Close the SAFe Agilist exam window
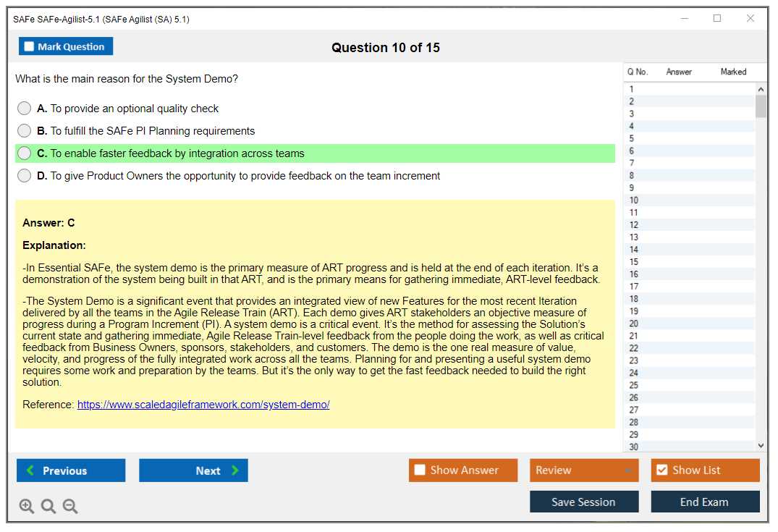This screenshot has width=778, height=532. point(750,18)
